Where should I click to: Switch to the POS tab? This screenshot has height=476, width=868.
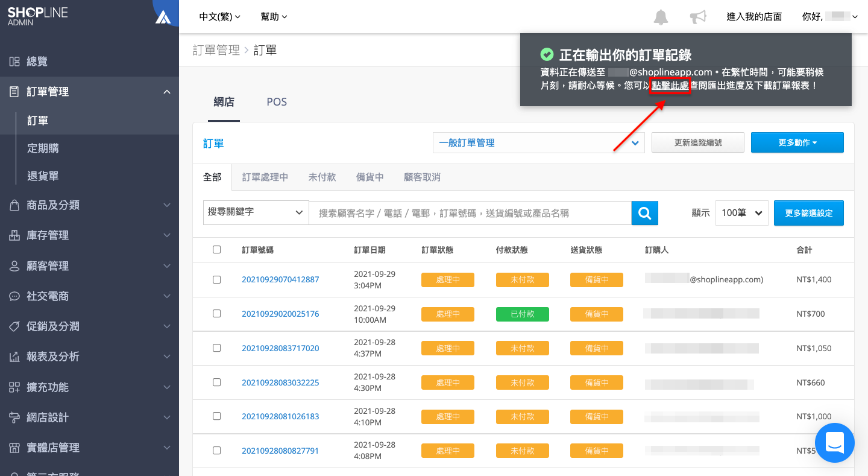(277, 102)
